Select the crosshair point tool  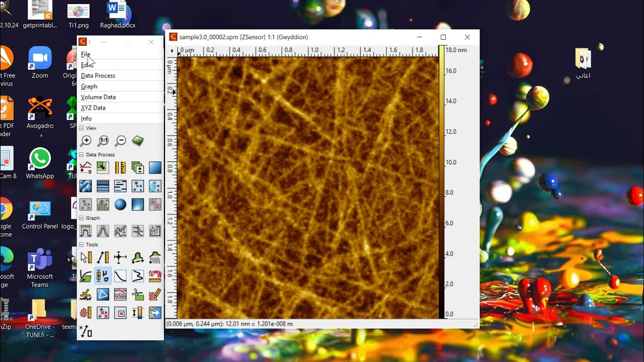point(121,257)
